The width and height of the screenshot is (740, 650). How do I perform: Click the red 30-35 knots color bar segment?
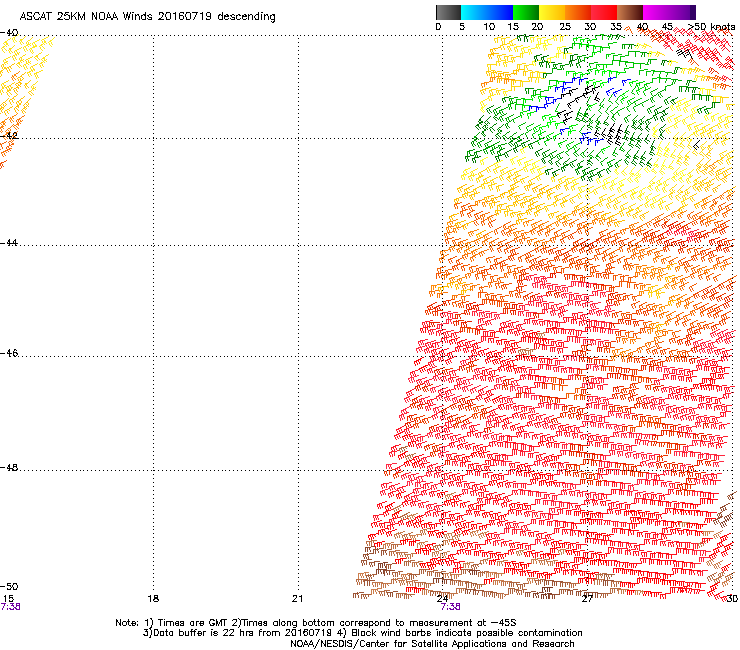(x=604, y=12)
